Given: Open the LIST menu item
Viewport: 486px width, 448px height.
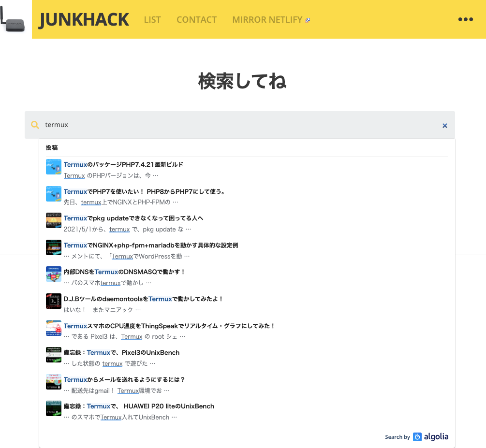Looking at the screenshot, I should (152, 20).
